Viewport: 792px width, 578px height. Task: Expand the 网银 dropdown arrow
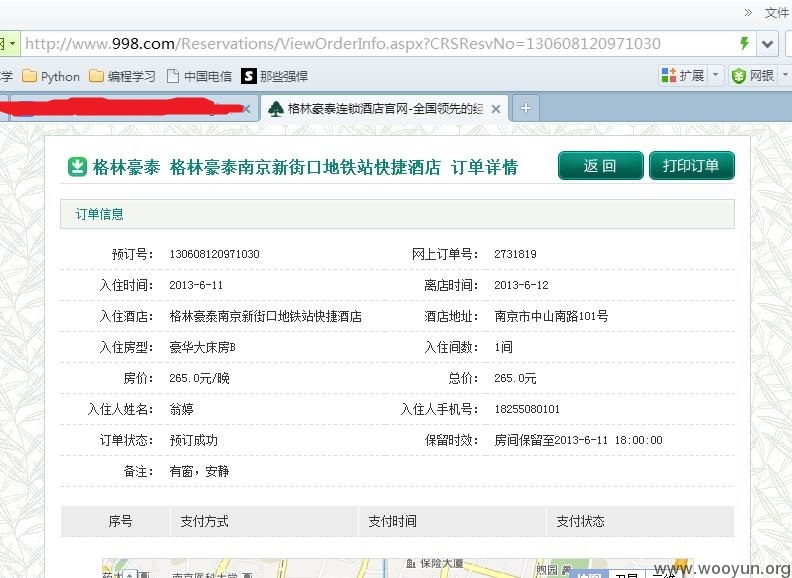click(784, 76)
